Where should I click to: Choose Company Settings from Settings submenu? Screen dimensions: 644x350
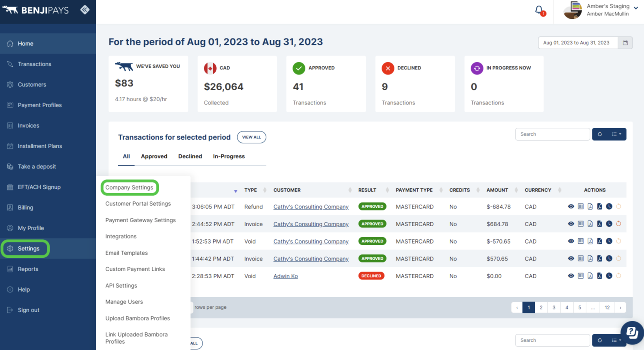click(129, 187)
